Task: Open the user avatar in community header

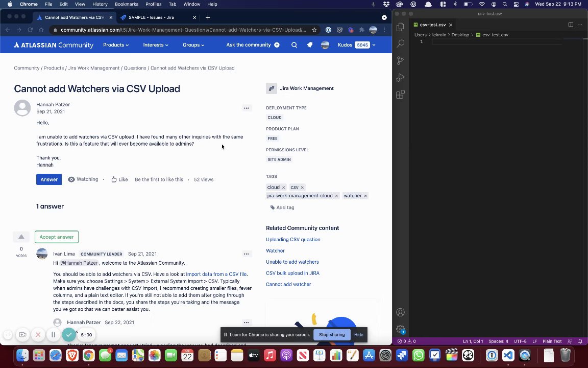Action: 325,45
